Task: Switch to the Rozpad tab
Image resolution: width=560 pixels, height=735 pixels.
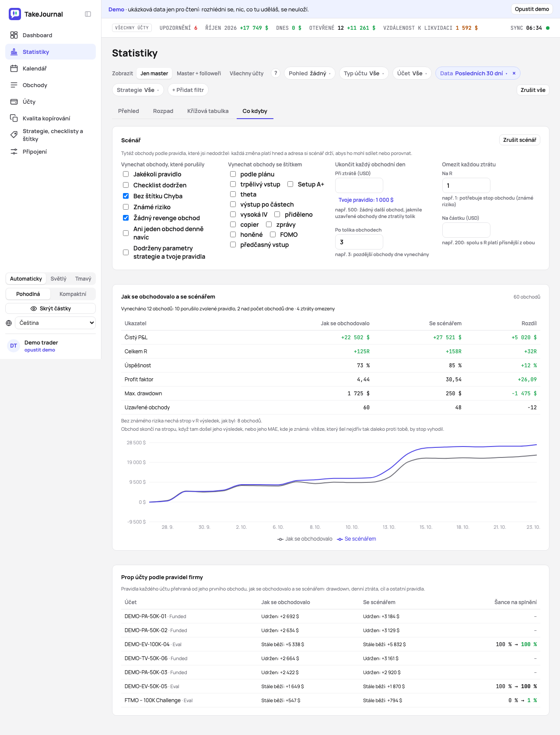Action: coord(163,111)
